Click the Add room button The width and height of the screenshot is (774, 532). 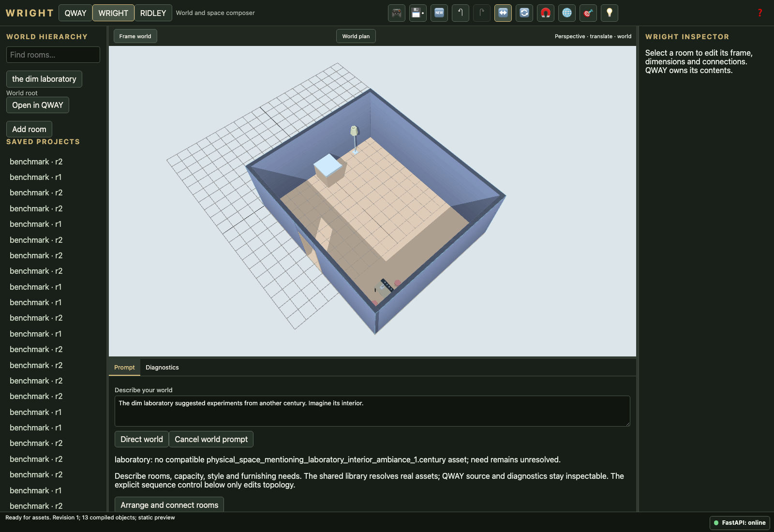click(29, 129)
